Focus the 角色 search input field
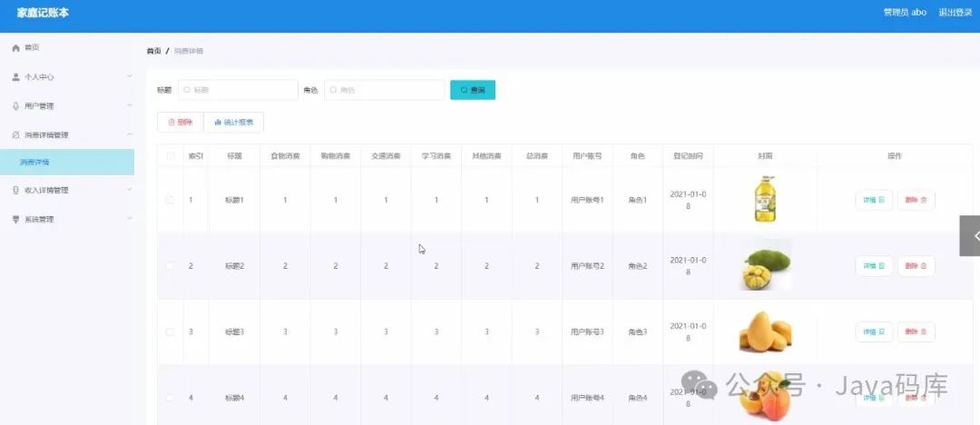Viewport: 980px width, 425px height. click(x=385, y=90)
